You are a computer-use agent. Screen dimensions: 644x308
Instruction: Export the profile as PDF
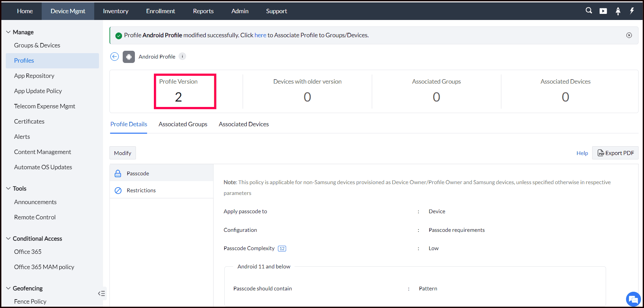[615, 153]
